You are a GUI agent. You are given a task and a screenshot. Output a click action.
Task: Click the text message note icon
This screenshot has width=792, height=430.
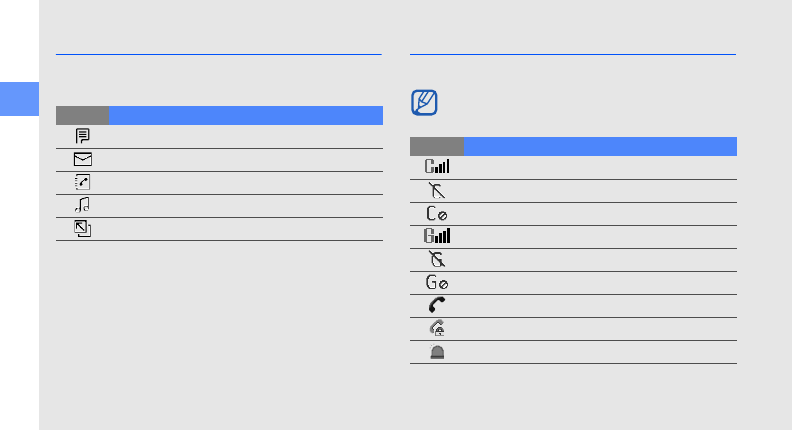pyautogui.click(x=82, y=135)
